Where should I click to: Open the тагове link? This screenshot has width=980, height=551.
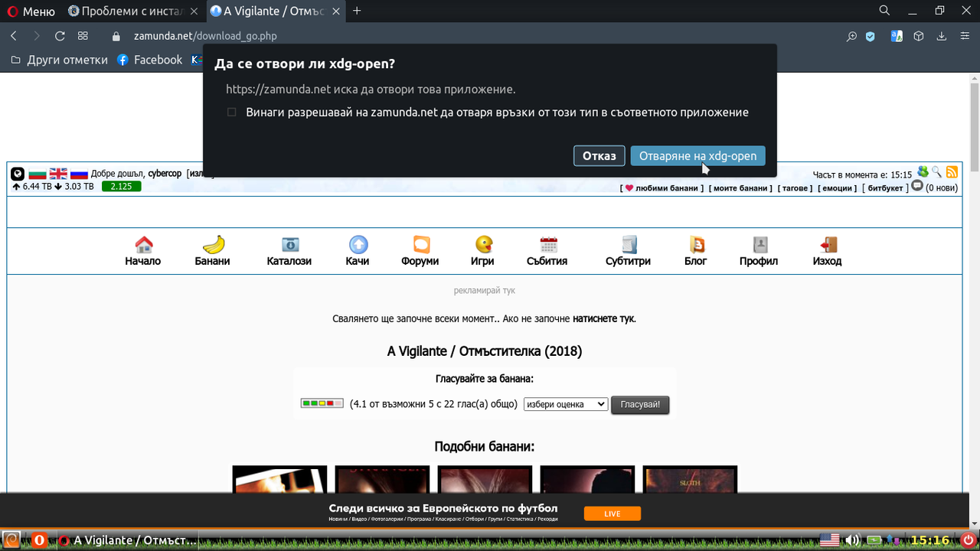[795, 187]
